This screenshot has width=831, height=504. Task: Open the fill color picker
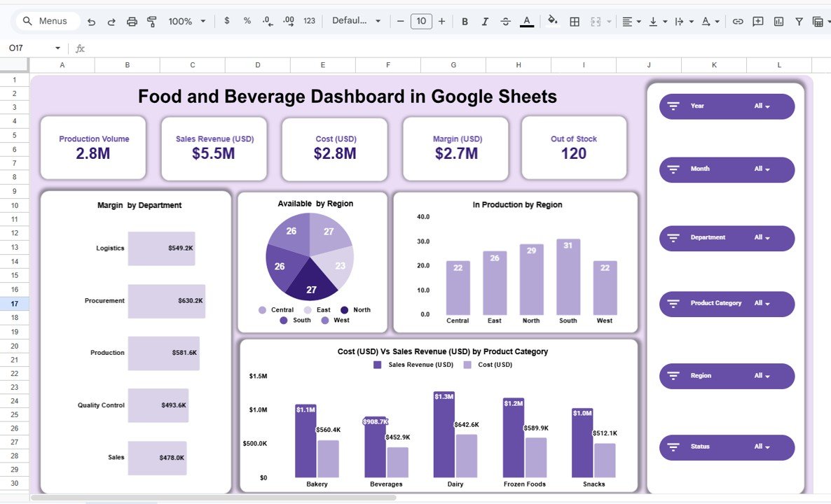coord(553,21)
